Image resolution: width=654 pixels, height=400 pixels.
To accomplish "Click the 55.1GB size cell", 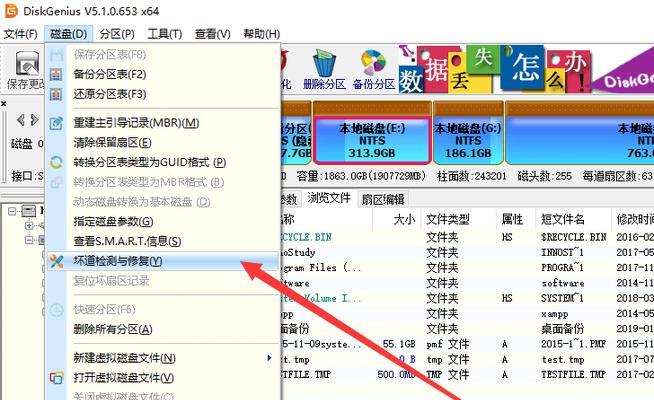I will (x=399, y=344).
